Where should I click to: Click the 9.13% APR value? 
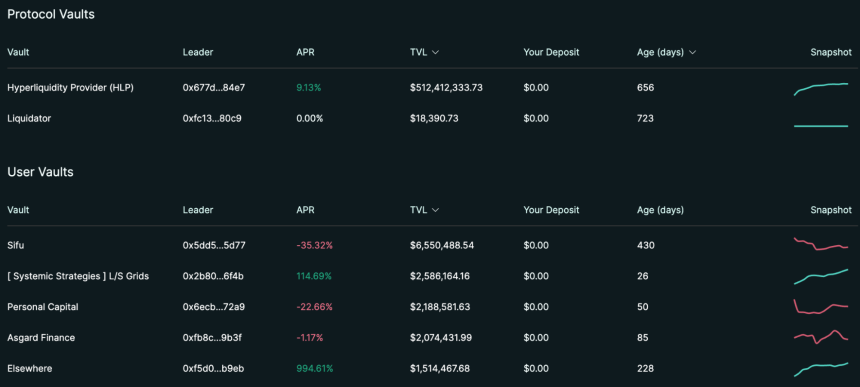click(309, 88)
